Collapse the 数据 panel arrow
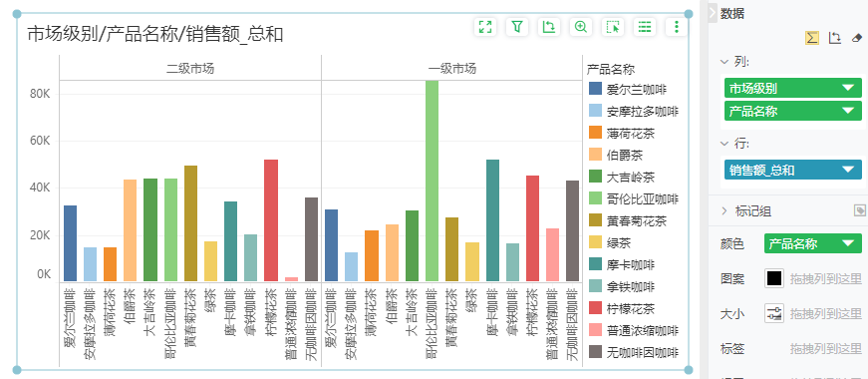The width and height of the screenshot is (868, 379). (x=713, y=13)
